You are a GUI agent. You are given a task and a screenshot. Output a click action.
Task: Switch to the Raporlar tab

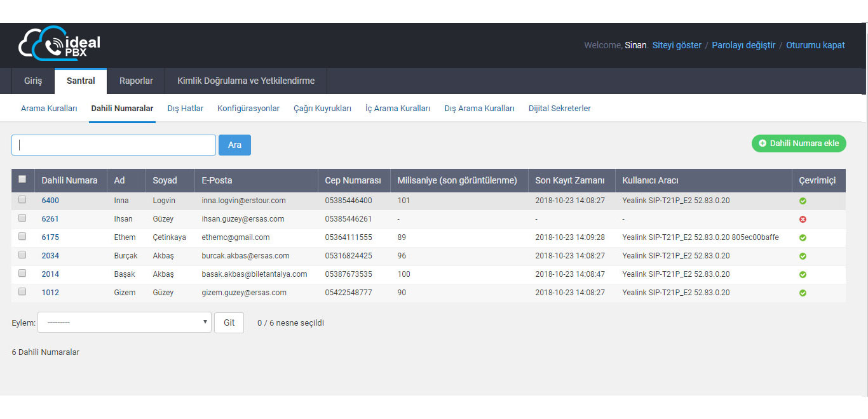click(x=136, y=81)
